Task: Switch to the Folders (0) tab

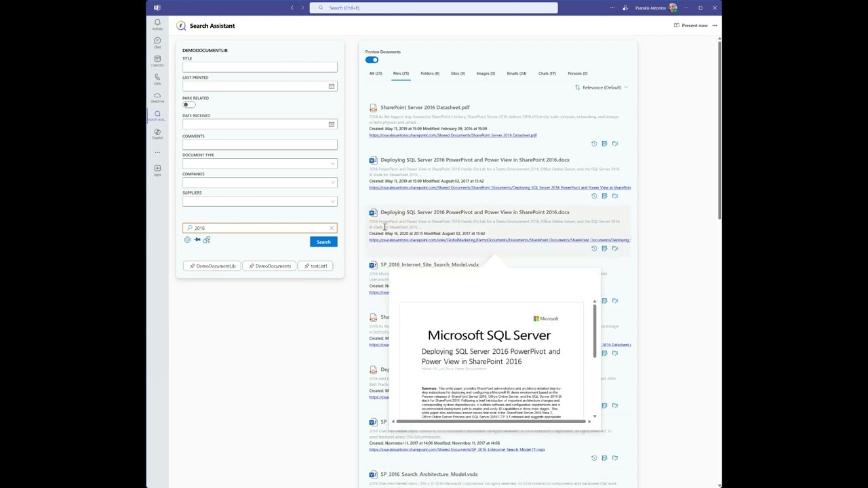Action: [x=430, y=73]
